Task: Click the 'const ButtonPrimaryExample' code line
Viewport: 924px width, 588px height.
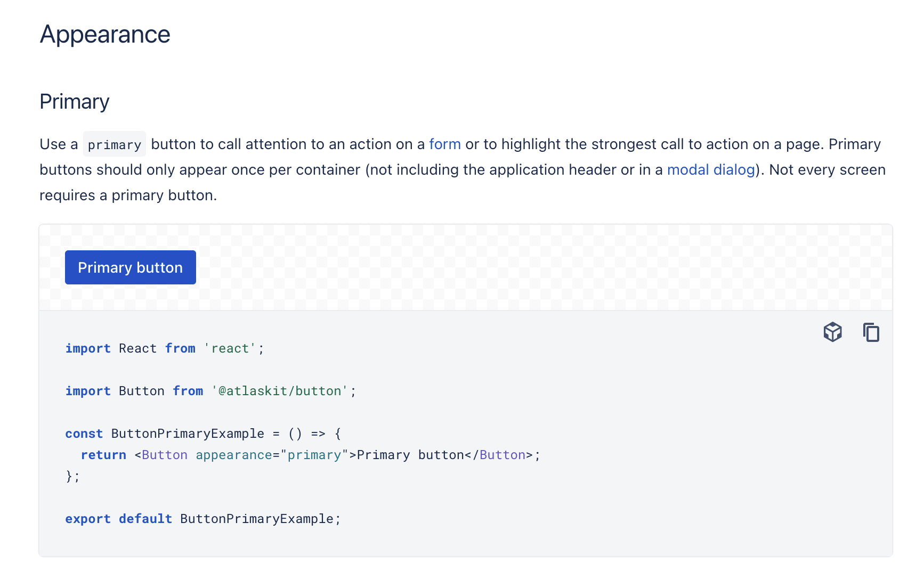Action: tap(203, 434)
